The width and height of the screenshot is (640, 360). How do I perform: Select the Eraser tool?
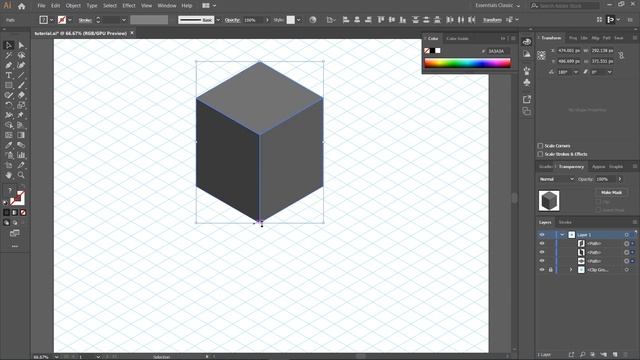pos(21,95)
